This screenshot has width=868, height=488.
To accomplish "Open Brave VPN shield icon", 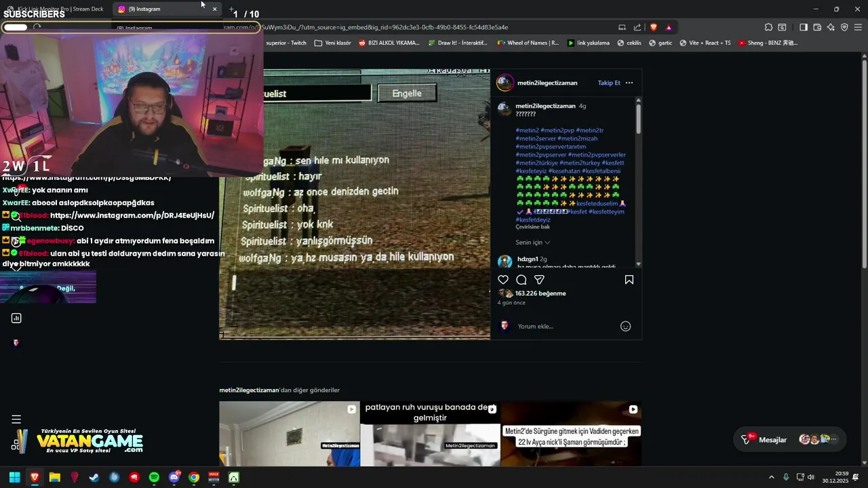I will pos(844,27).
